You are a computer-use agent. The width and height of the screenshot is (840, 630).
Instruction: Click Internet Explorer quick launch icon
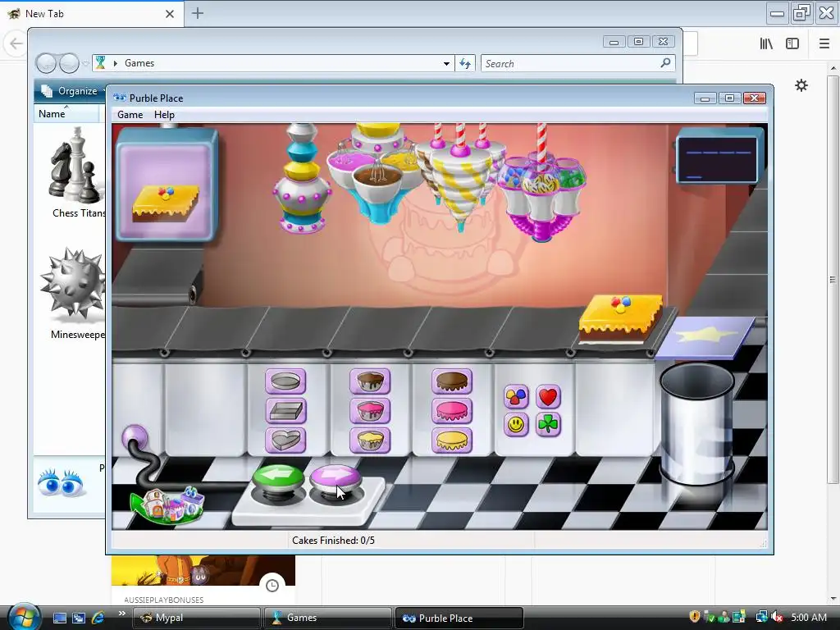[x=98, y=618]
